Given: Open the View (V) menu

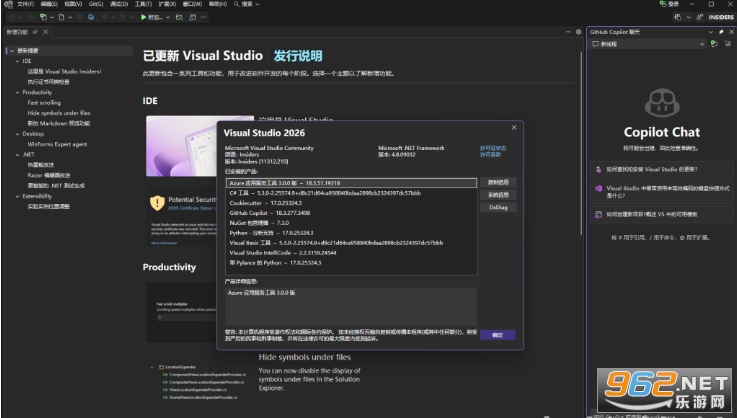Looking at the screenshot, I should pyautogui.click(x=73, y=4).
